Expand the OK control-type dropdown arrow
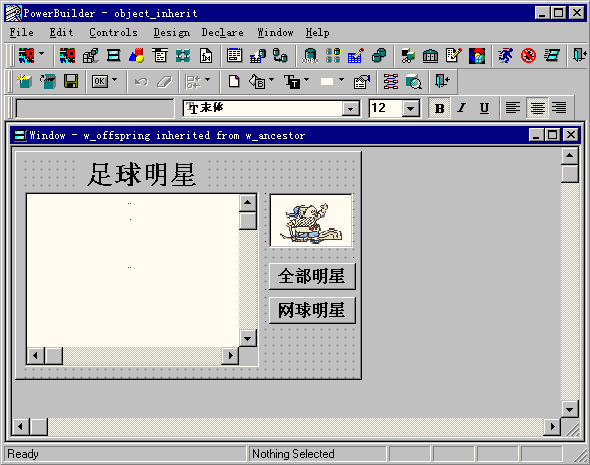This screenshot has height=465, width=590. pyautogui.click(x=115, y=80)
